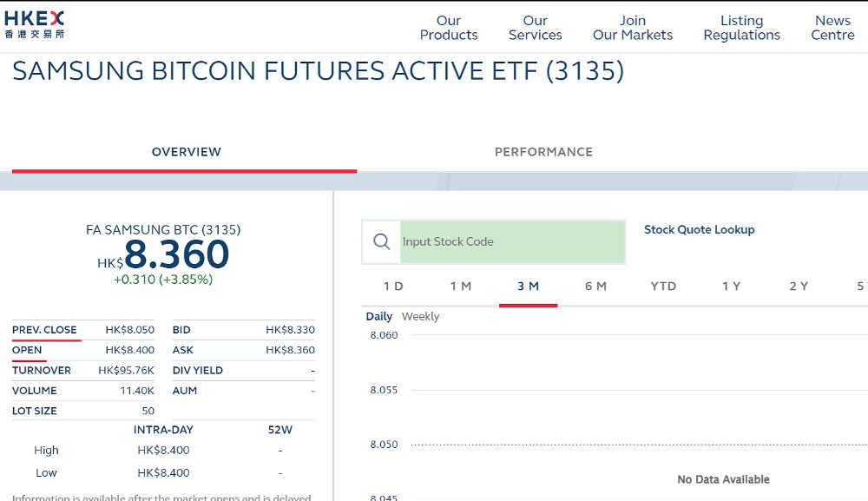Click the HKEX logo

(x=36, y=23)
